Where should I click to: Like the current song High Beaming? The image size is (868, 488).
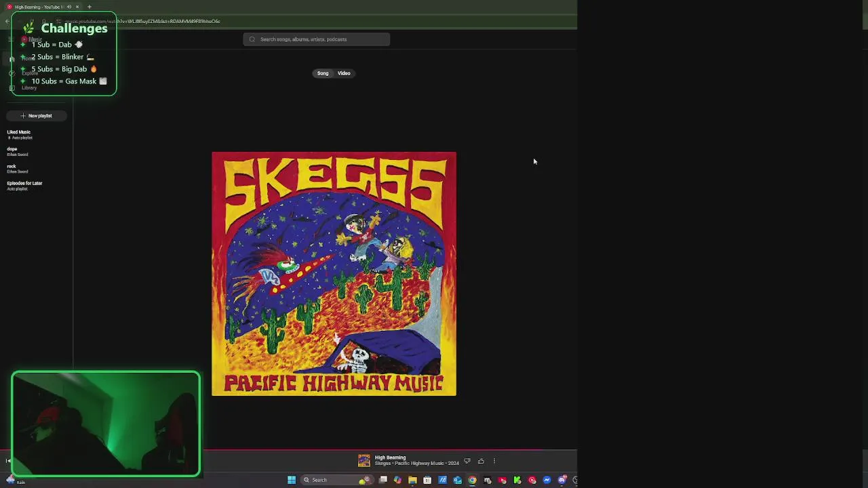click(481, 461)
